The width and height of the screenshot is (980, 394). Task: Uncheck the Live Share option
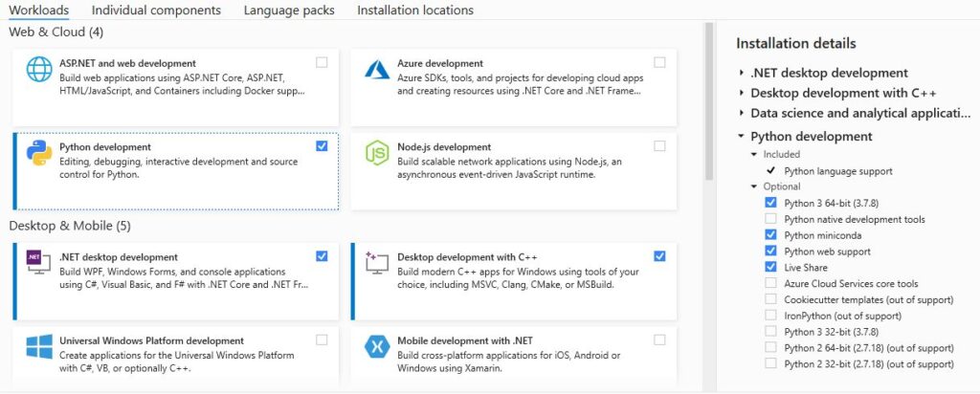[770, 267]
